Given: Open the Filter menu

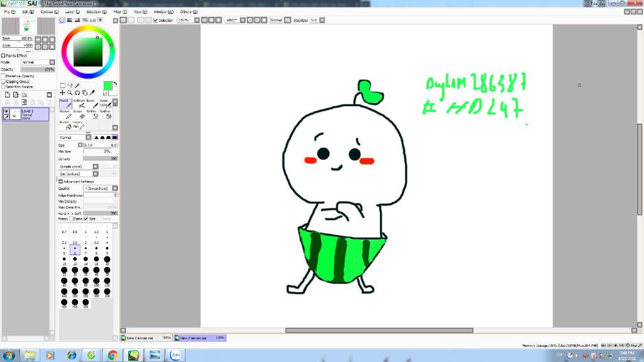Looking at the screenshot, I should pyautogui.click(x=120, y=12).
